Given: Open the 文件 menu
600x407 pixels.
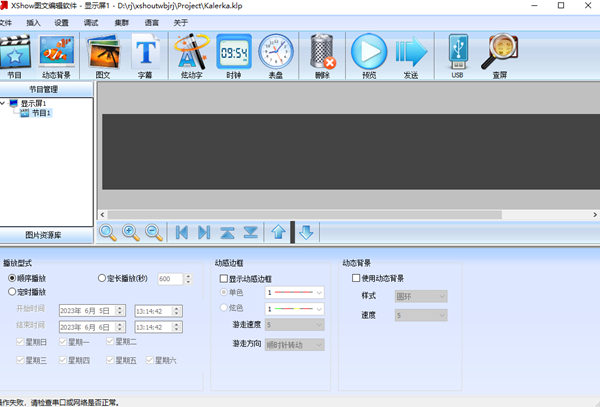Looking at the screenshot, I should pyautogui.click(x=5, y=23).
